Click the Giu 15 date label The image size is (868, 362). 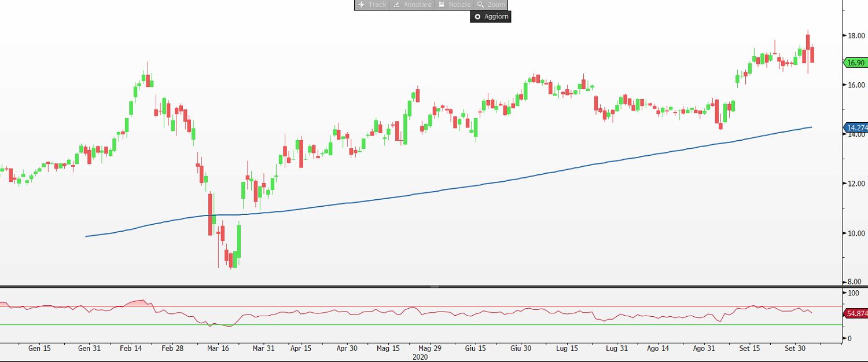pyautogui.click(x=475, y=349)
